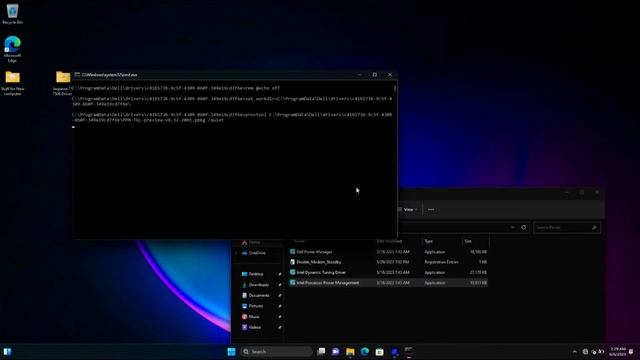Click the pin icon next to Downloads
Image resolution: width=640 pixels, height=360 pixels.
280,284
